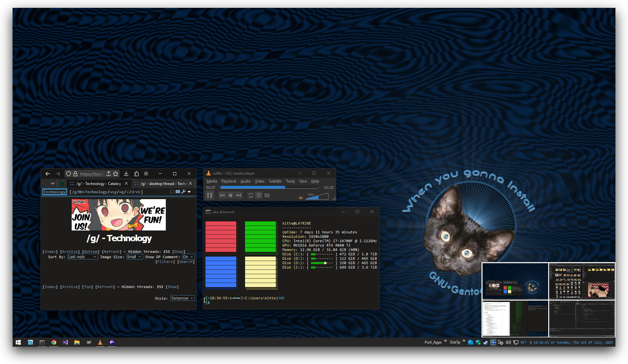Pause playback in VLC
The height and width of the screenshot is (364, 628).
pyautogui.click(x=210, y=195)
